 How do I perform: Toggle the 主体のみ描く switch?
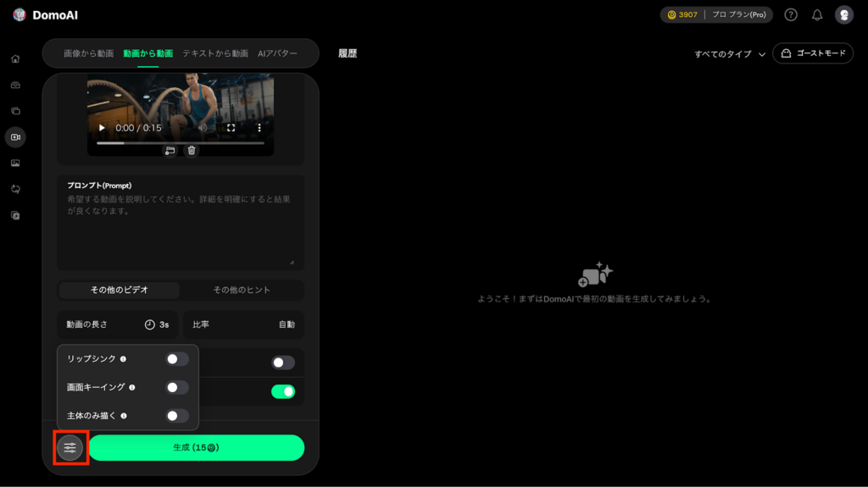coord(176,416)
